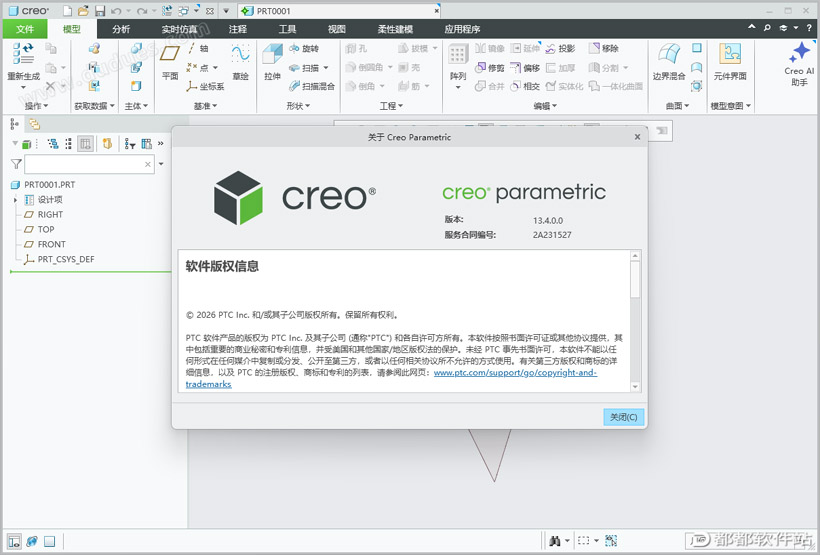Select the 旋转 revolve tool
Viewport: 820px width, 555px height.
click(x=304, y=48)
